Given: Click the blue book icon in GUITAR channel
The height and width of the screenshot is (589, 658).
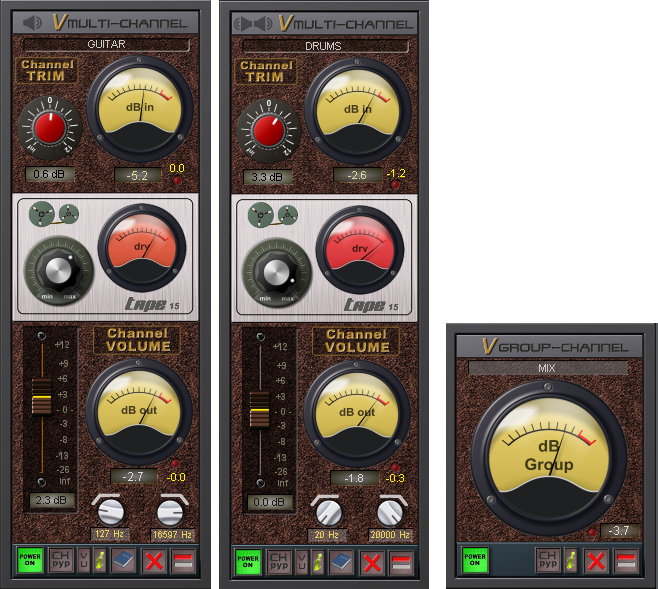Looking at the screenshot, I should coord(123,560).
